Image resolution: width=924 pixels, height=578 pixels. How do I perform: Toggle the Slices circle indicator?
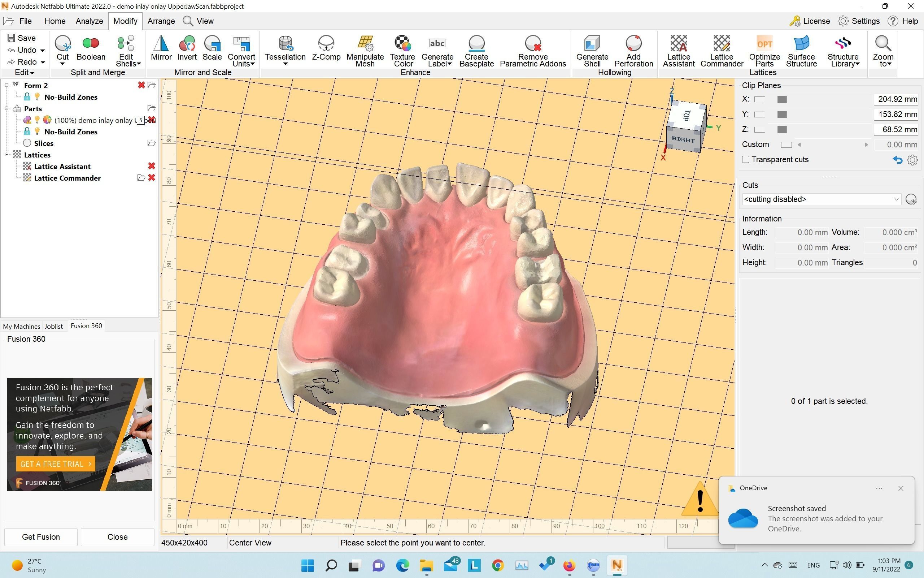pos(27,143)
